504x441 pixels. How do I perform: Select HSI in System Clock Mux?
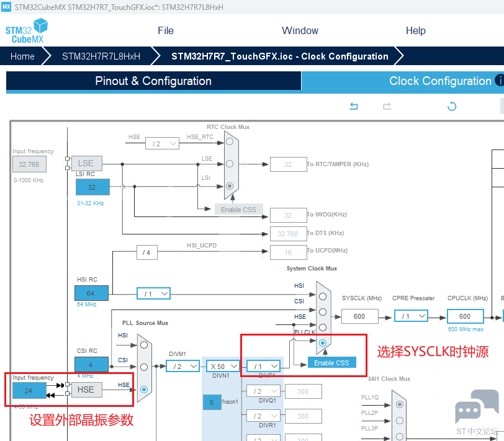pyautogui.click(x=323, y=296)
